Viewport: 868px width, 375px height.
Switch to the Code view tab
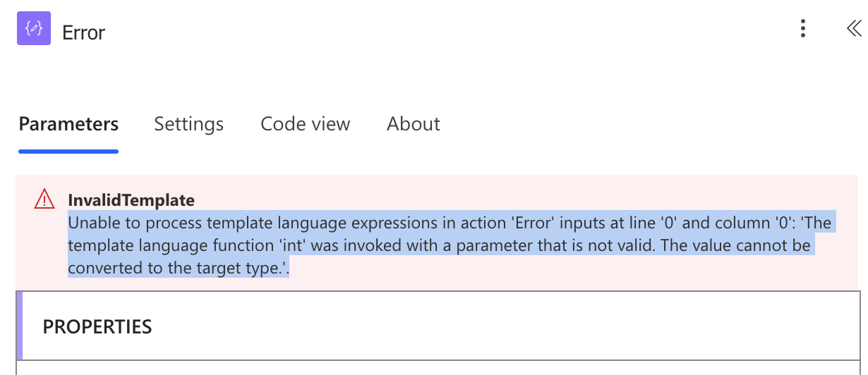305,124
